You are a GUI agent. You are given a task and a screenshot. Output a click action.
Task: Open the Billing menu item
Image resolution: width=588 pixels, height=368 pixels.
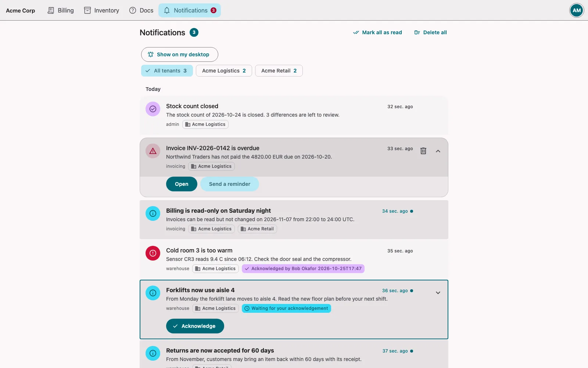coord(61,10)
